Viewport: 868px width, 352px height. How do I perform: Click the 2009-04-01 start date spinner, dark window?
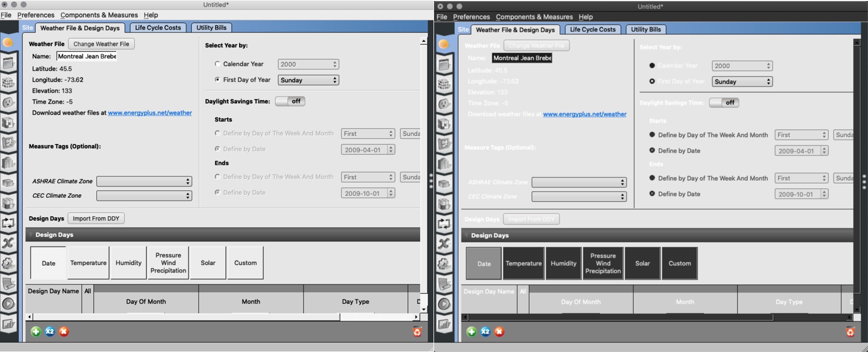tap(824, 151)
